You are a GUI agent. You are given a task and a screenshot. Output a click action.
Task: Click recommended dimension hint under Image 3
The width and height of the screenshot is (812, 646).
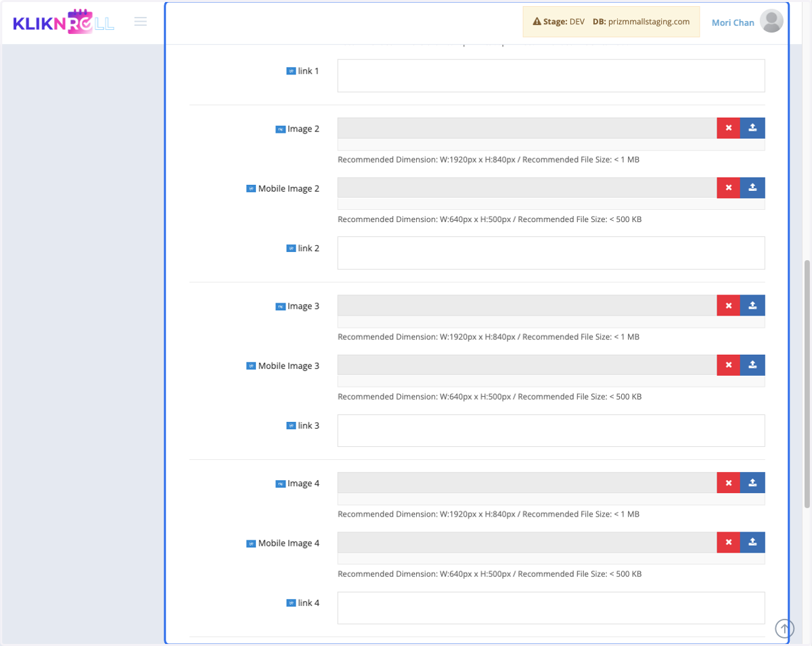click(x=489, y=337)
